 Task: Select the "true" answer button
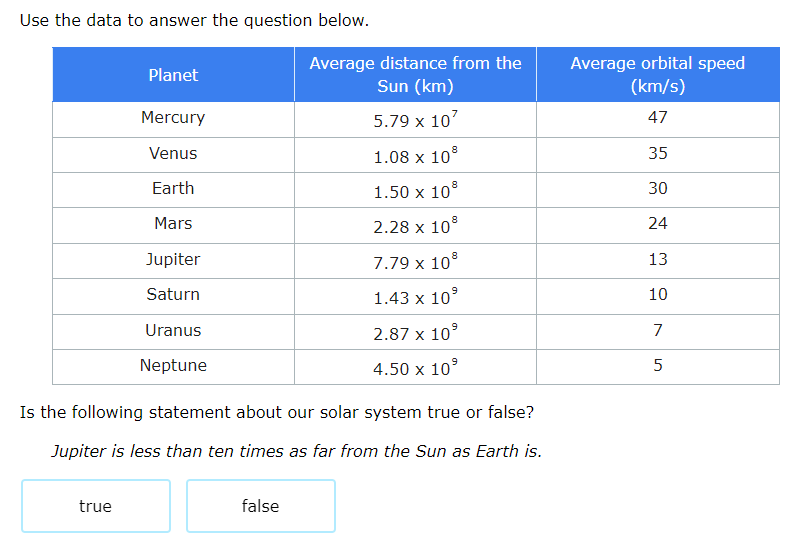click(96, 506)
